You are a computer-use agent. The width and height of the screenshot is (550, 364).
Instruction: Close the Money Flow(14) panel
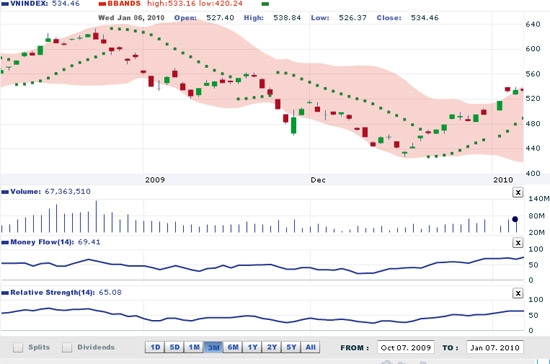(518, 243)
